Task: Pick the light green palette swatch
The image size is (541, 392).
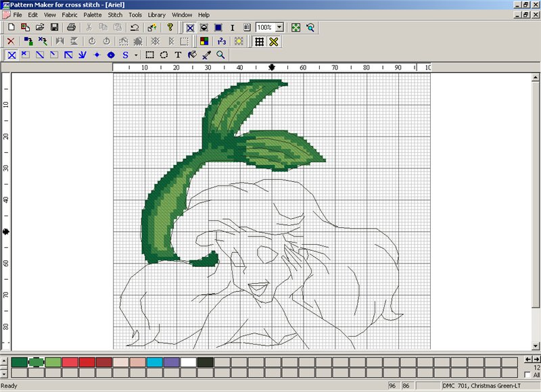Action: [53, 362]
